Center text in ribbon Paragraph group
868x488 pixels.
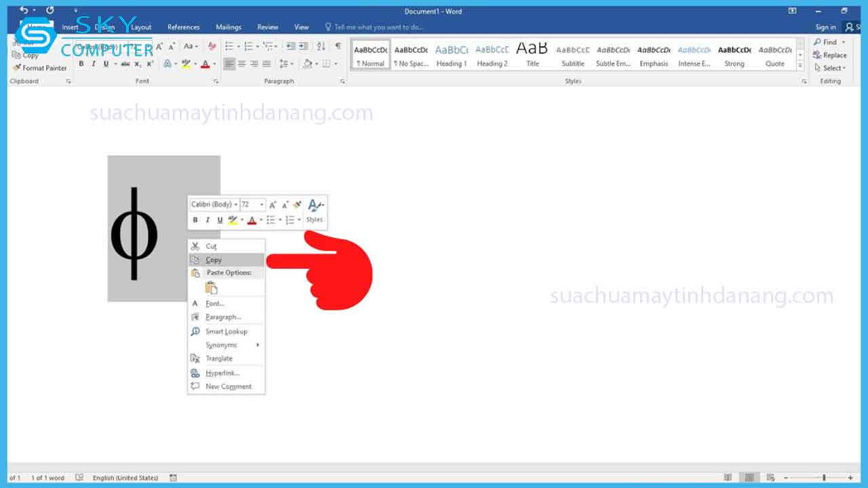[x=241, y=64]
